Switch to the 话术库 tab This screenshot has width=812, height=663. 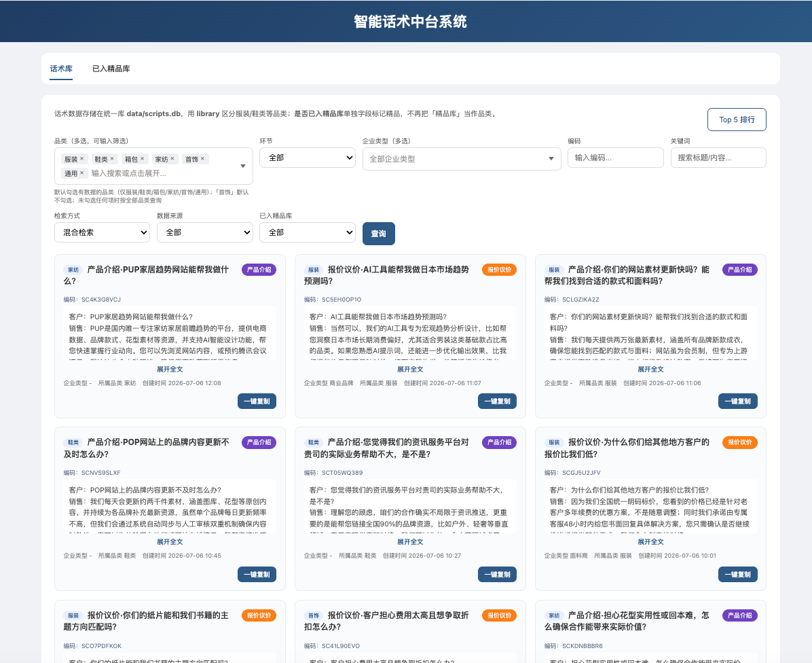[x=61, y=69]
